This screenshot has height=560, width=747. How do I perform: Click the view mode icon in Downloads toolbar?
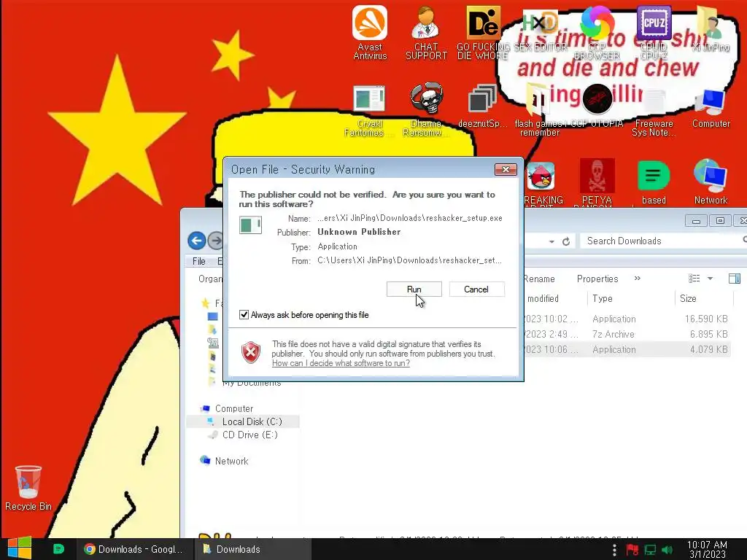click(694, 279)
